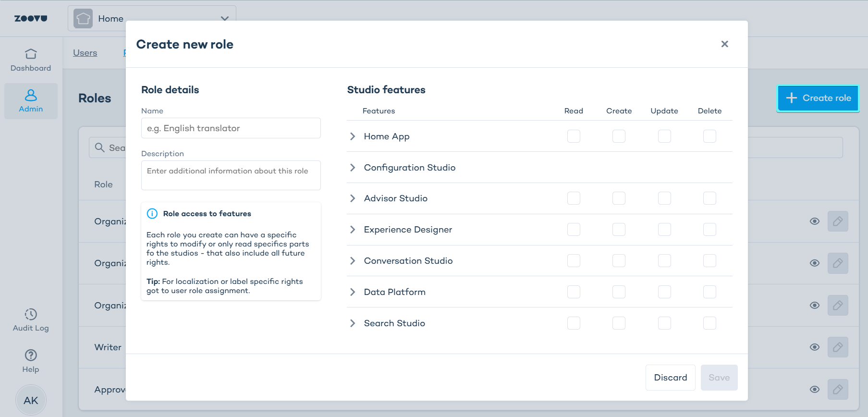Click the eye icon in the first Organization row

coord(815,221)
